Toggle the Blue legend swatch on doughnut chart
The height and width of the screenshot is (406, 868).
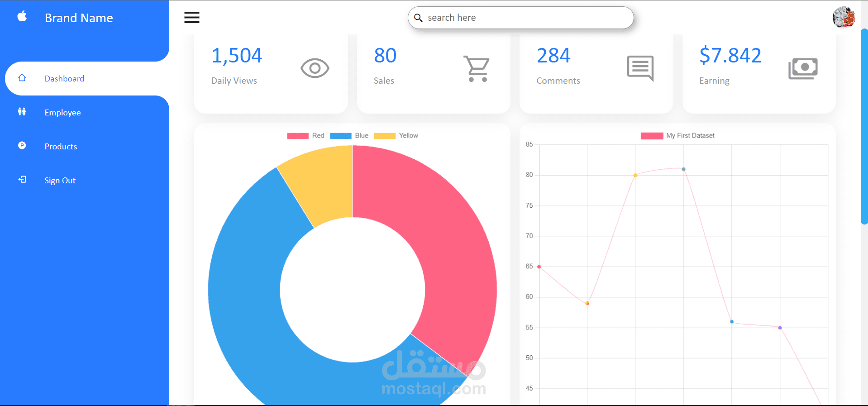(x=341, y=136)
